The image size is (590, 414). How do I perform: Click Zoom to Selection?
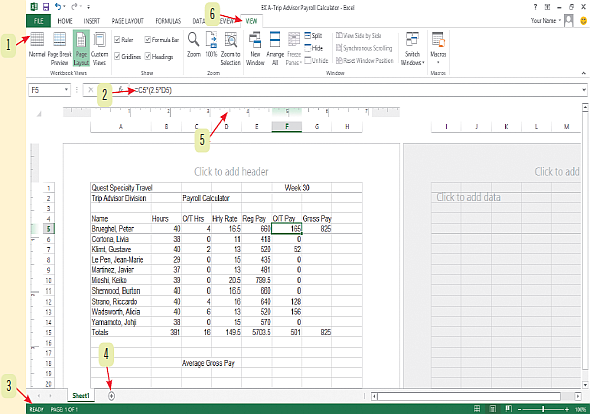click(231, 49)
